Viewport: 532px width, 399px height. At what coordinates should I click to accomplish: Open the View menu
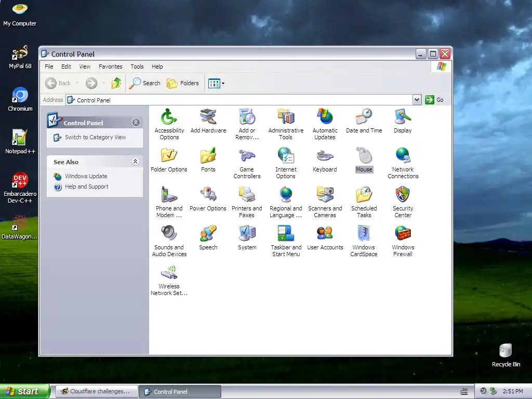[x=85, y=66]
